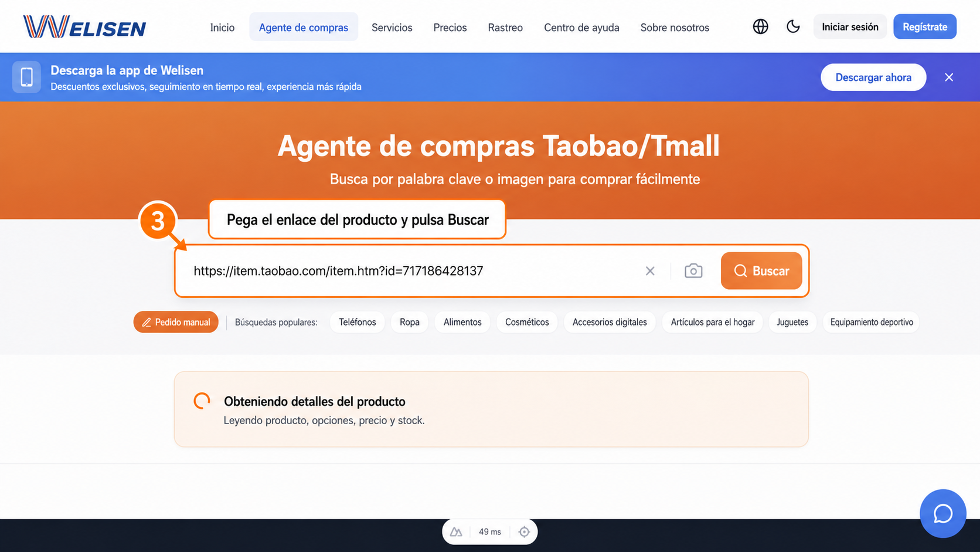This screenshot has width=980, height=552.
Task: Select Equipamiento deportivo tag
Action: (872, 322)
